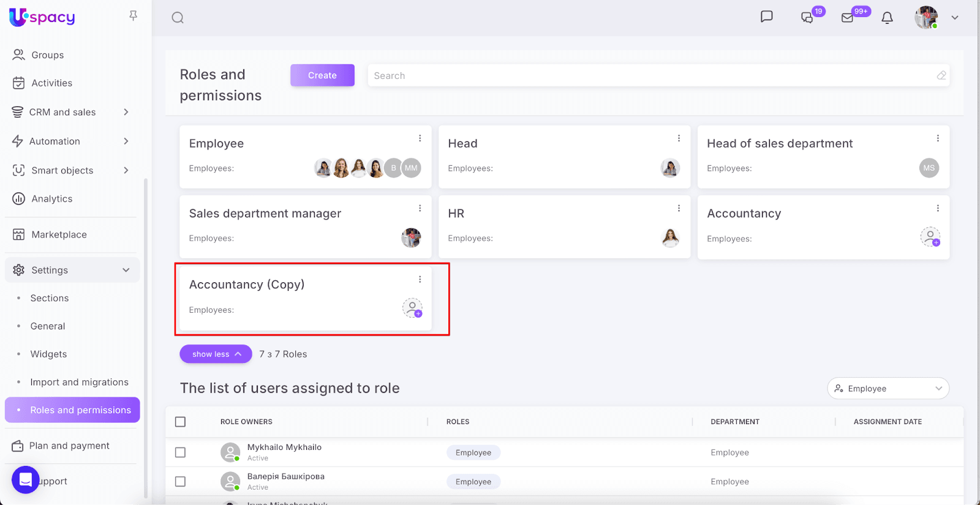
Task: Open the mail inbox with 99+ badge
Action: [x=848, y=18]
